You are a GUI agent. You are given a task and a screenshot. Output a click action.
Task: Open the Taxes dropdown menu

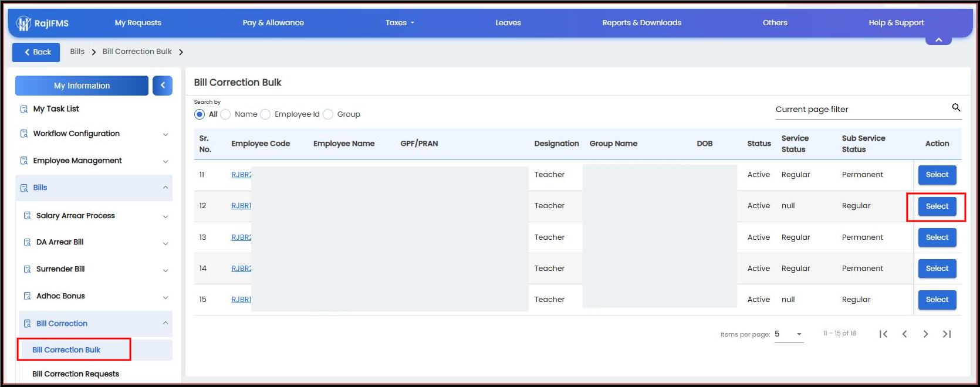(400, 23)
